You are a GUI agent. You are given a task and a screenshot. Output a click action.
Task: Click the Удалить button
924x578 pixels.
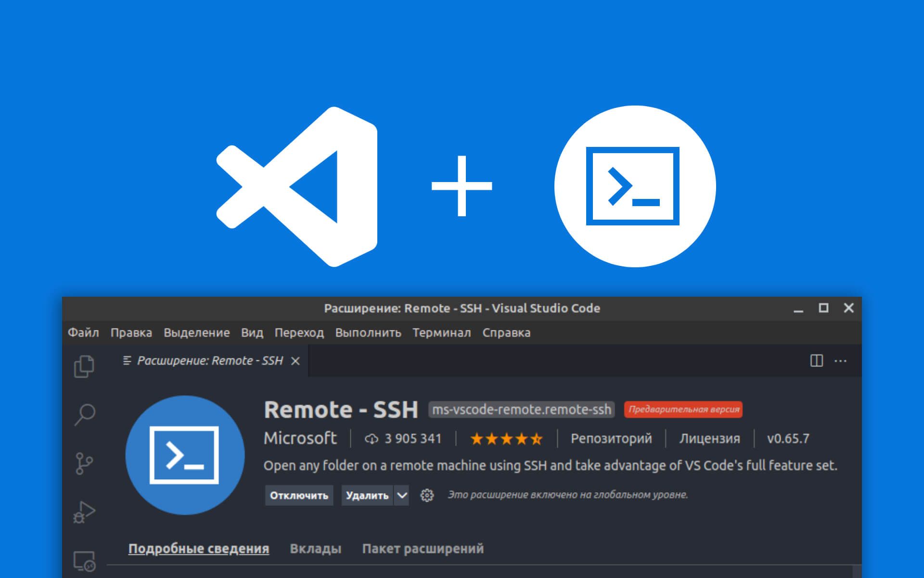click(x=367, y=495)
